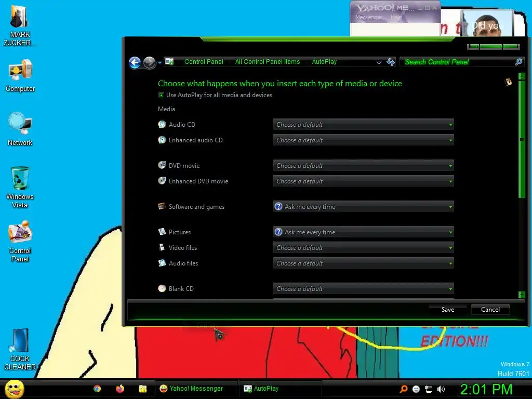Expand the address bar history dropdown
Viewport: 532px width, 399px height.
point(379,62)
